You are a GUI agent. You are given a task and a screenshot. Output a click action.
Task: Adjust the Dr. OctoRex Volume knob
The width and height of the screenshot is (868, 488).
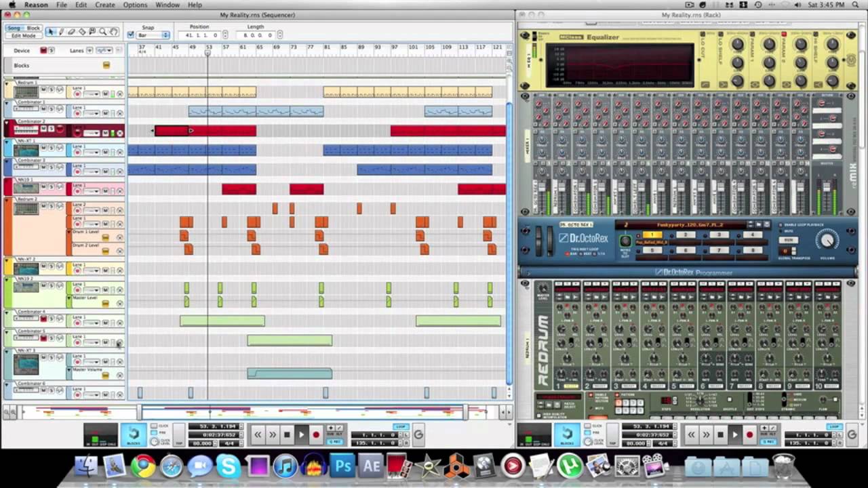827,241
